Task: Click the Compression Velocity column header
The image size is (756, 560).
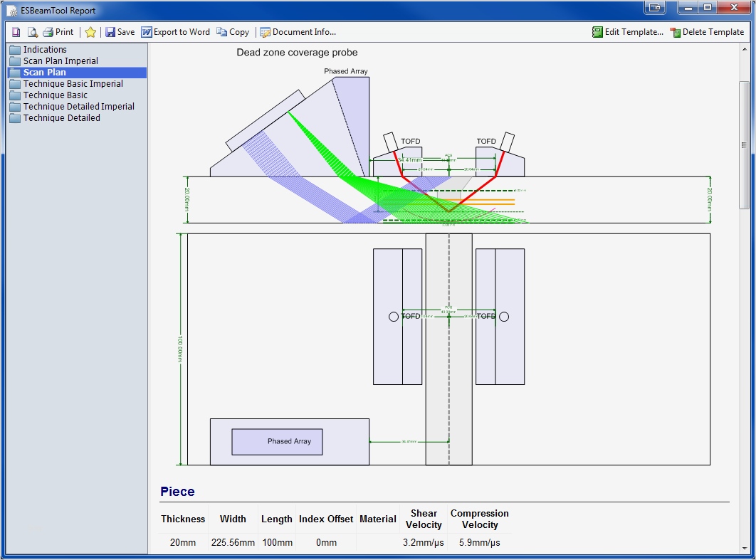Action: (480, 519)
